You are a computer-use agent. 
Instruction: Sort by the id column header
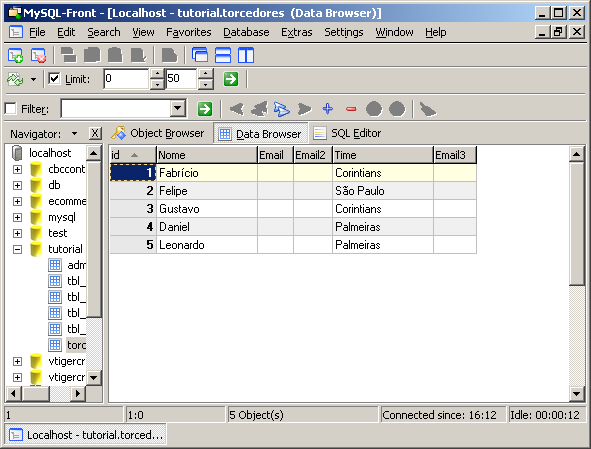(133, 155)
